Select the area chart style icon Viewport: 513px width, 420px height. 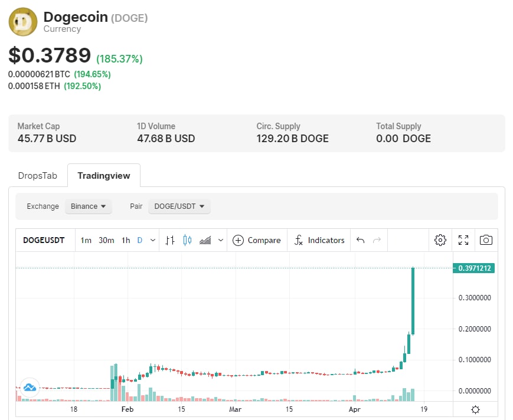[x=205, y=240]
